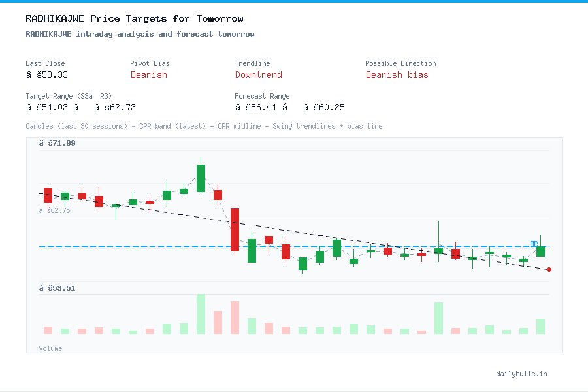Viewport: 588px width, 392px height.
Task: Click the "Possible Direction" label
Action: 400,63
